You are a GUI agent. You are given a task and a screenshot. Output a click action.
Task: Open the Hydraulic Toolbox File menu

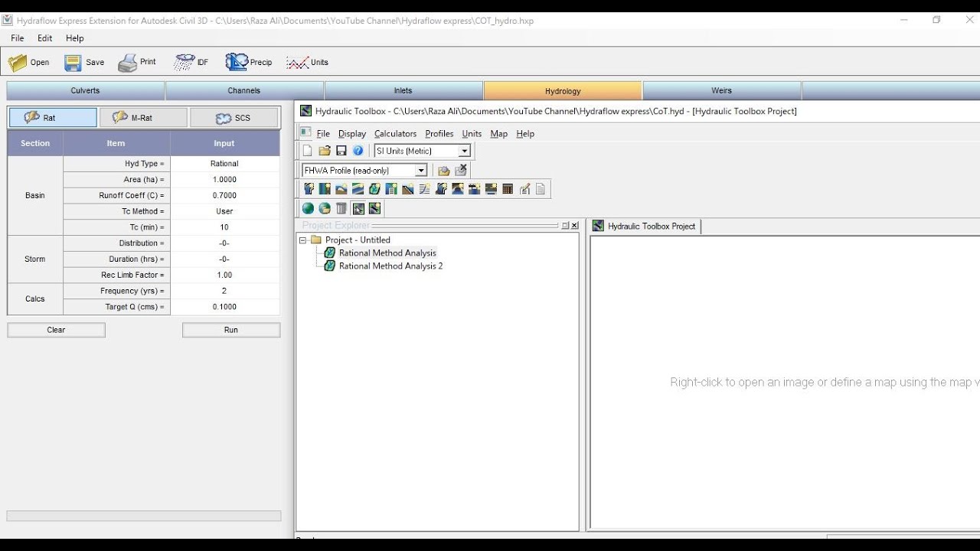323,134
